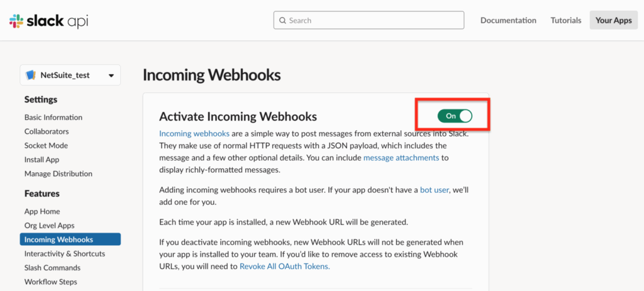Go to Your Apps

pyautogui.click(x=614, y=20)
